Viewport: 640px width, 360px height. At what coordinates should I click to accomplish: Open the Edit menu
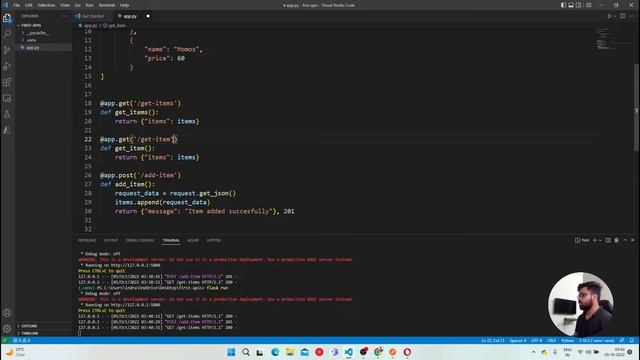(x=29, y=5)
